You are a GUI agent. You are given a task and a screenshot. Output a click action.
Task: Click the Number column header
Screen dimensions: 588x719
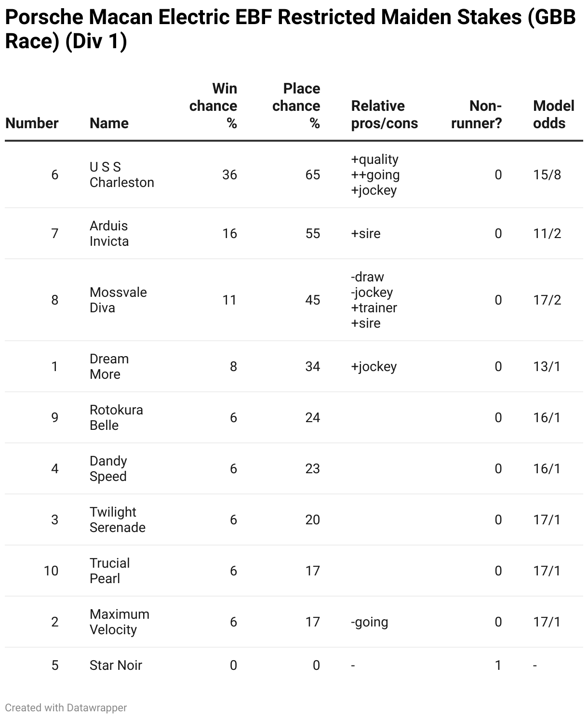32,123
